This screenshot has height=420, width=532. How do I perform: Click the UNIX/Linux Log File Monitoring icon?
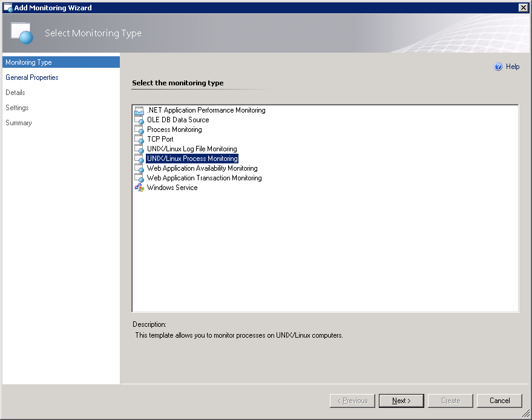click(x=139, y=149)
